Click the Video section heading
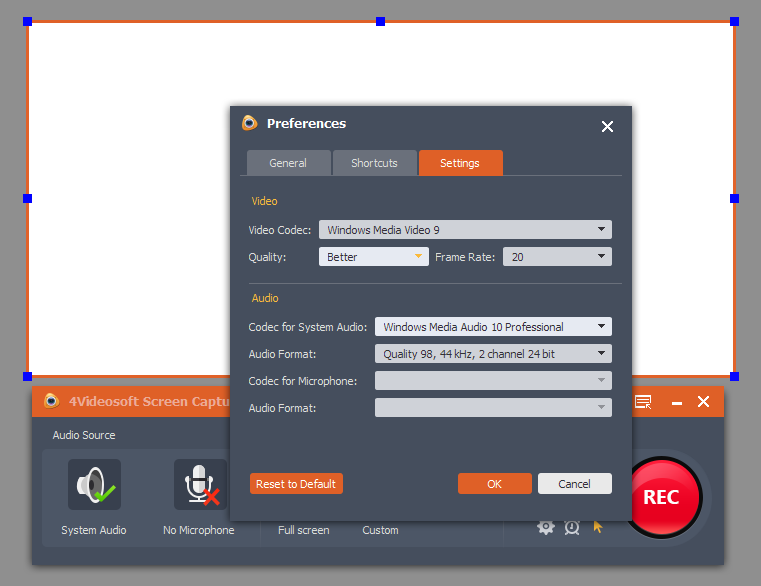 [x=265, y=201]
